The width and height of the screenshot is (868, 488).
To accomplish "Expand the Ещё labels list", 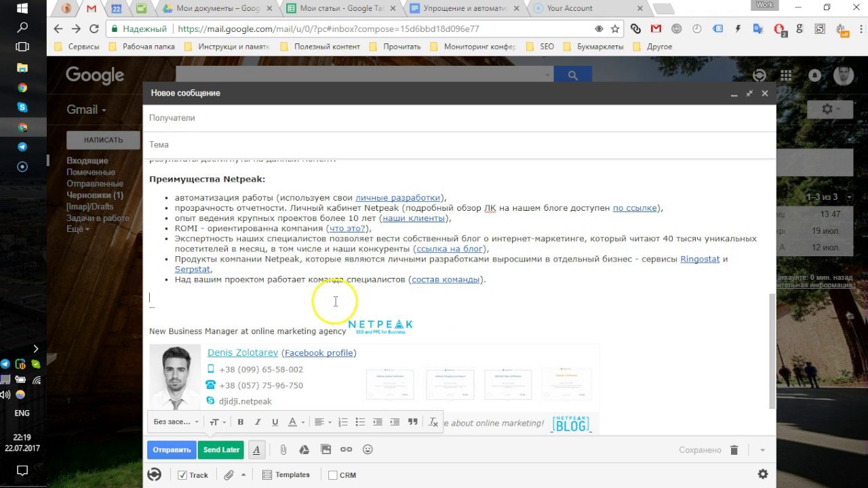I will coord(77,229).
